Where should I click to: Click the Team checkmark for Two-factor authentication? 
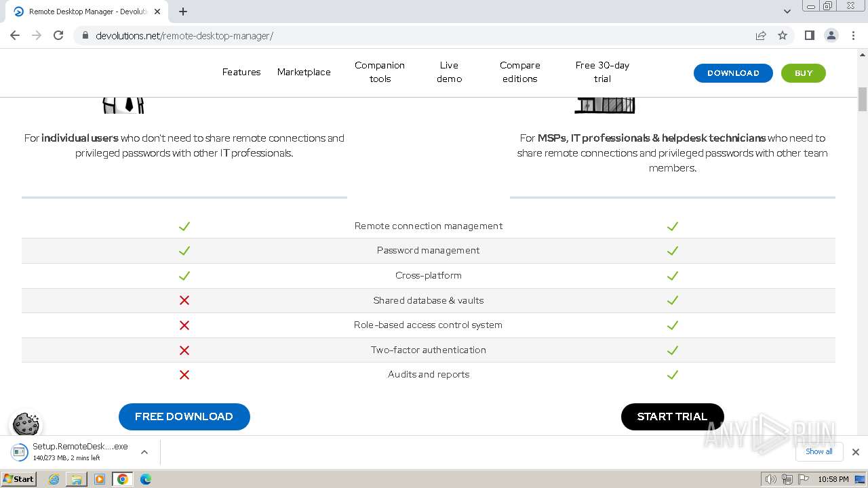[x=673, y=350]
